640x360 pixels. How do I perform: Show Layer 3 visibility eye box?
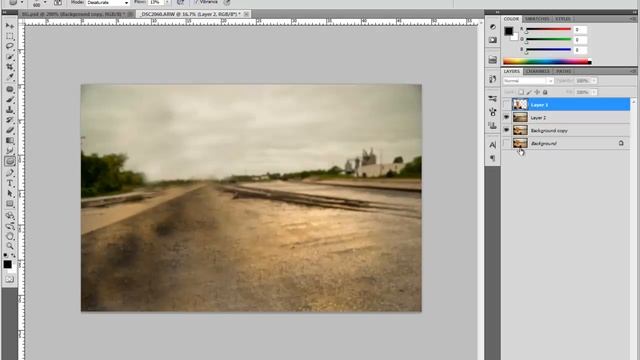507,104
